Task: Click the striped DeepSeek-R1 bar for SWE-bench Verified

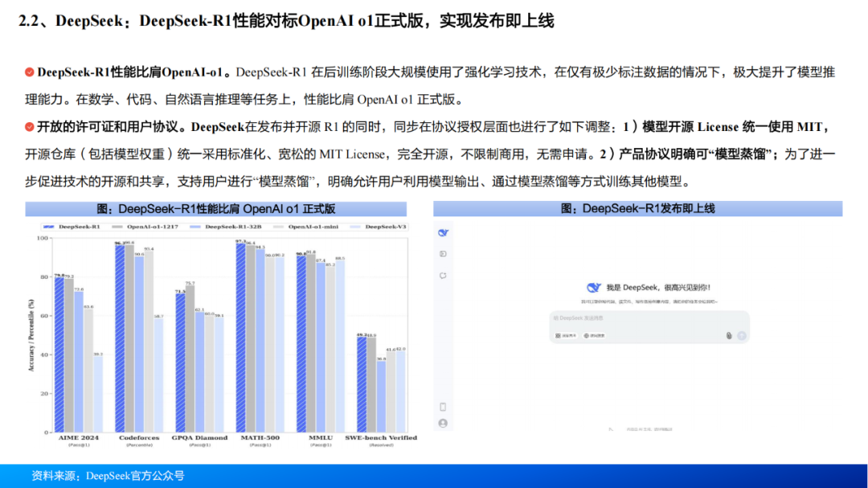Action: coord(362,384)
